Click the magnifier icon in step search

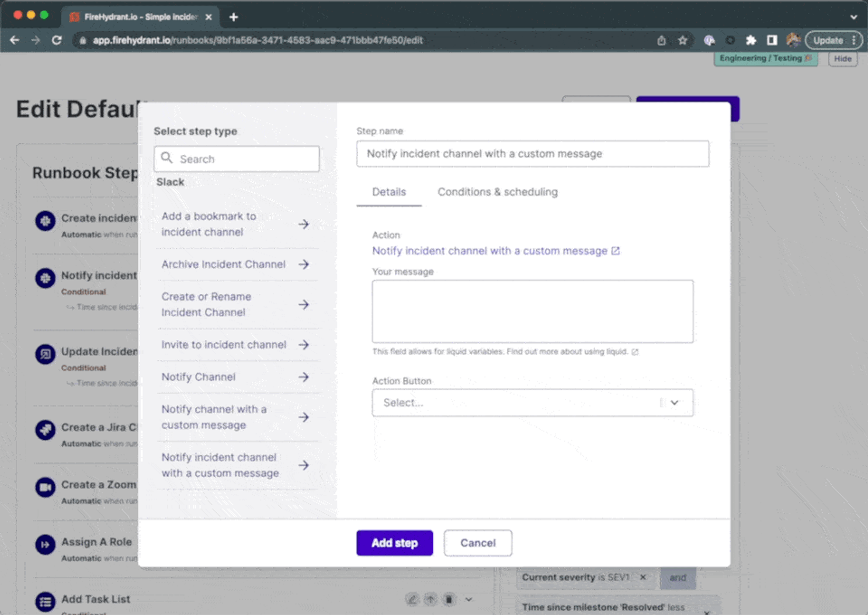[x=167, y=158]
